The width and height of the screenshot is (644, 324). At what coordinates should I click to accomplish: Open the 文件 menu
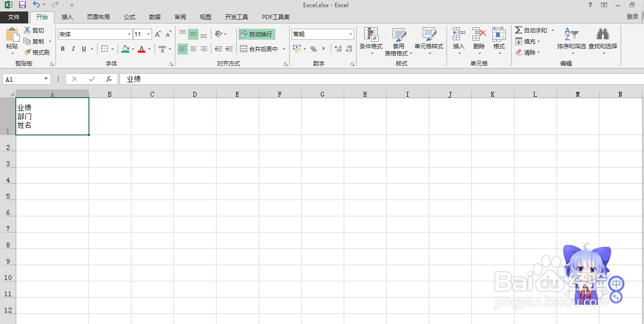[x=14, y=17]
